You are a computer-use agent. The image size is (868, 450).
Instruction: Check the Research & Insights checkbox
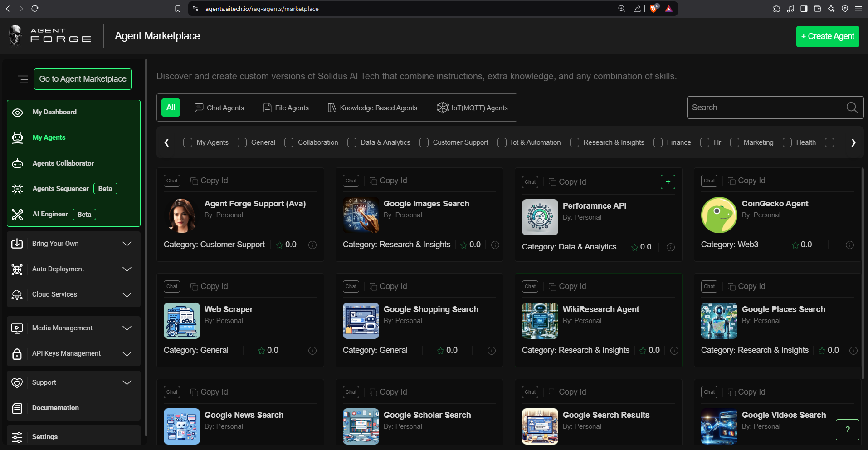[x=575, y=142]
